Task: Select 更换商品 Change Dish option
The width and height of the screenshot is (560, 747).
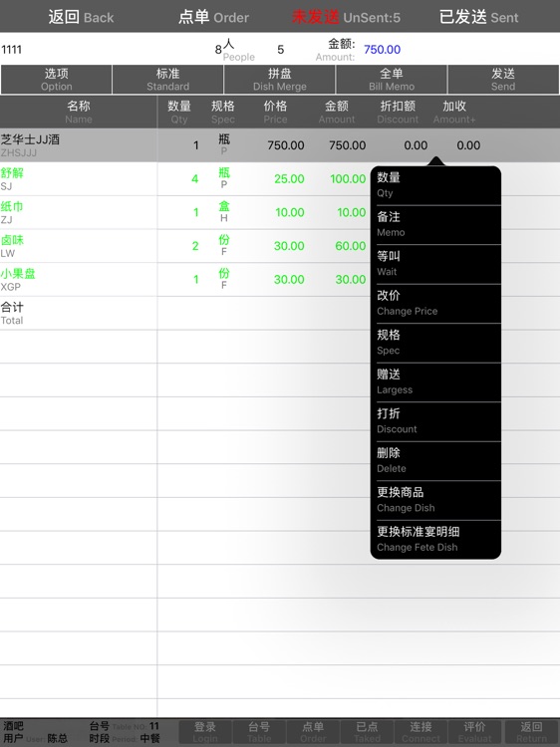Action: tap(435, 500)
